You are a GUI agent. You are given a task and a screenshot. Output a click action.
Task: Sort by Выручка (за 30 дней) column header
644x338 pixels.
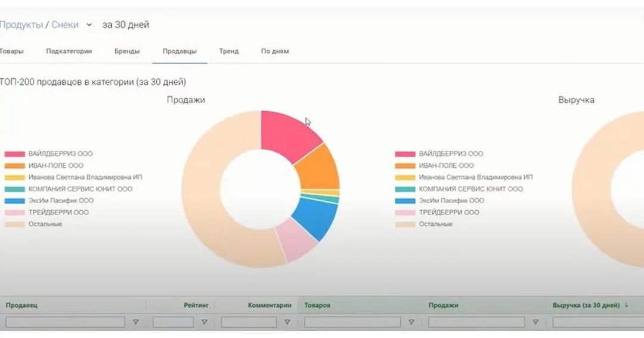586,306
